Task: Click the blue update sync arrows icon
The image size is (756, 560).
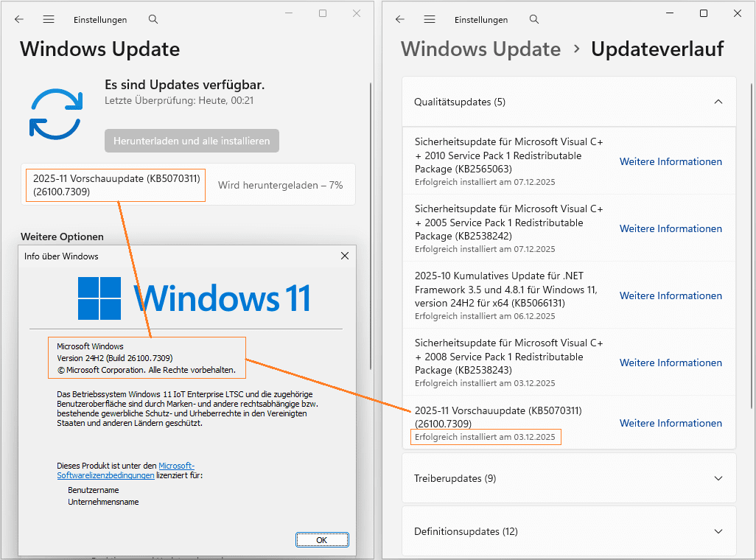Action: click(x=56, y=114)
